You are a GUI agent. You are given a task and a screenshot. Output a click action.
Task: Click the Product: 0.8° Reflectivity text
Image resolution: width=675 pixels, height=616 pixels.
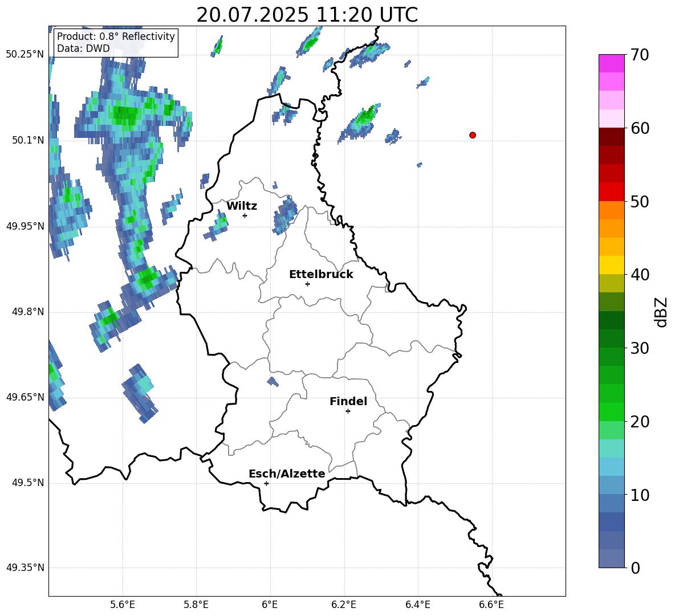116,36
